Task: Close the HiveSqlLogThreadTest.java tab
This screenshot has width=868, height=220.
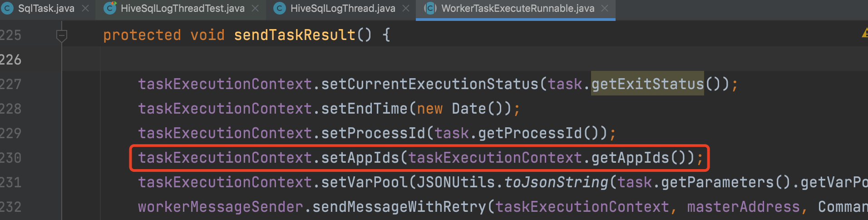Action: 255,9
